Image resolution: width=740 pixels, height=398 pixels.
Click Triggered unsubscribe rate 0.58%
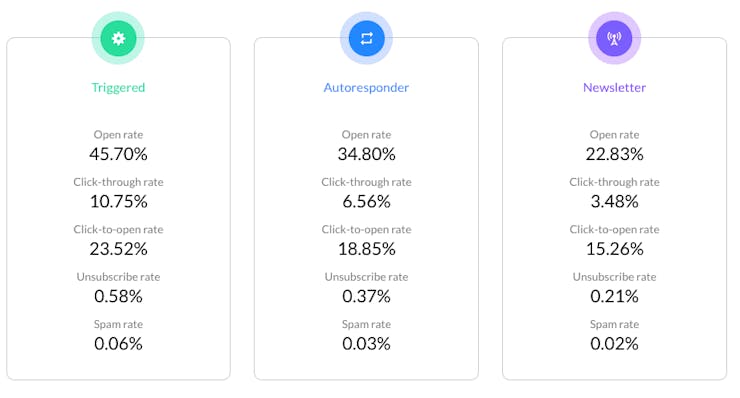pyautogui.click(x=118, y=296)
